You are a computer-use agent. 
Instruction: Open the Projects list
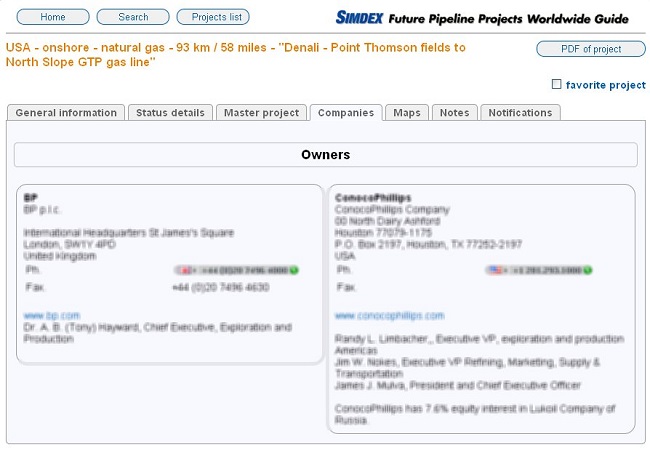click(x=213, y=17)
